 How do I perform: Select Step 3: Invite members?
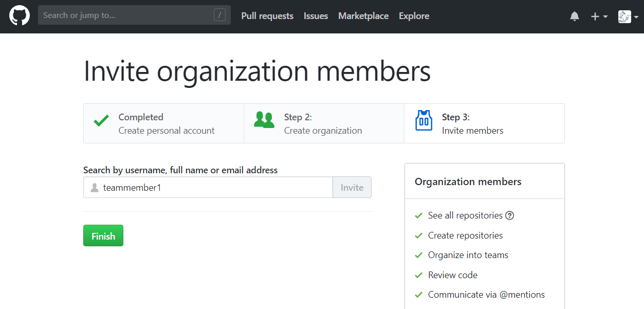484,123
